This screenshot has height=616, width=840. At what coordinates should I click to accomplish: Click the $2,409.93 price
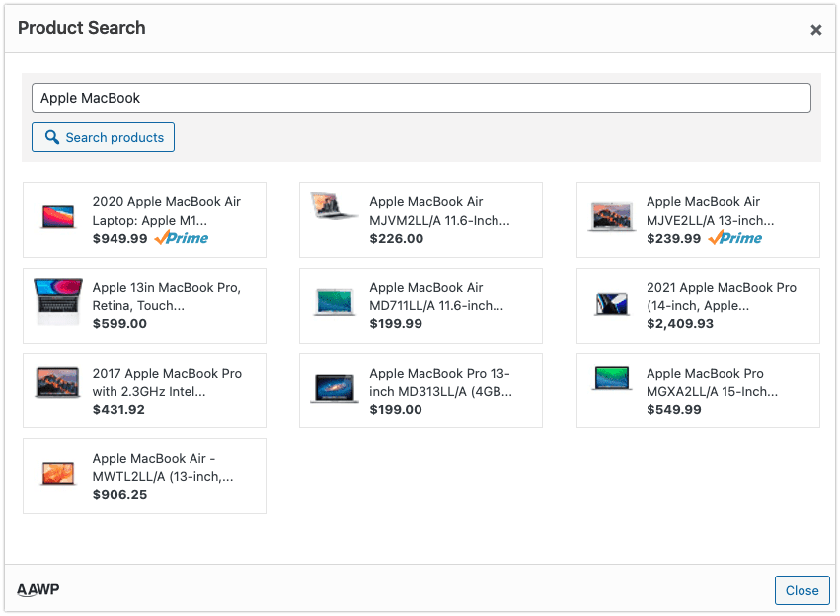pyautogui.click(x=680, y=324)
